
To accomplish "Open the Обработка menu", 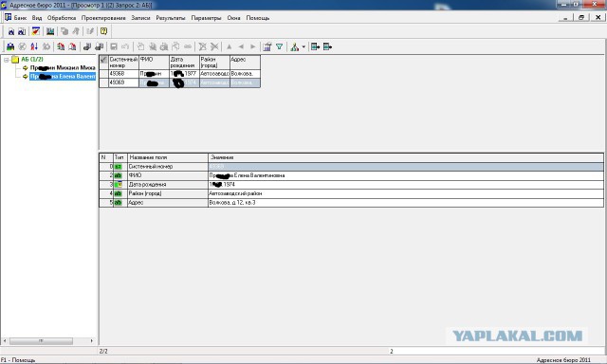I will (x=62, y=18).
